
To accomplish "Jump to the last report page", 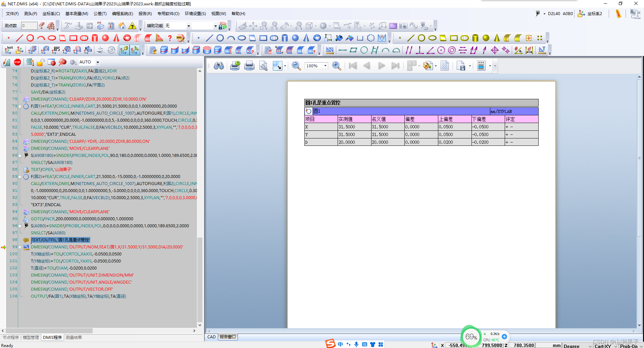I will pyautogui.click(x=395, y=66).
